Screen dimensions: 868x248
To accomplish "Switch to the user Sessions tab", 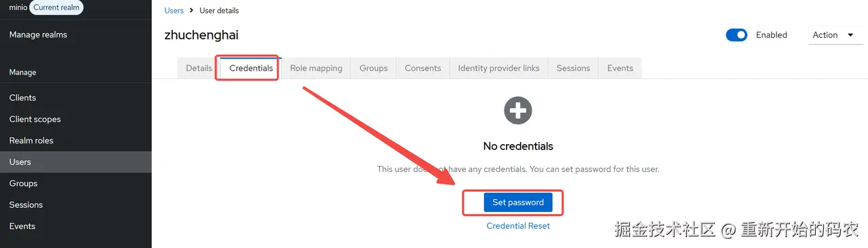I will pos(573,68).
